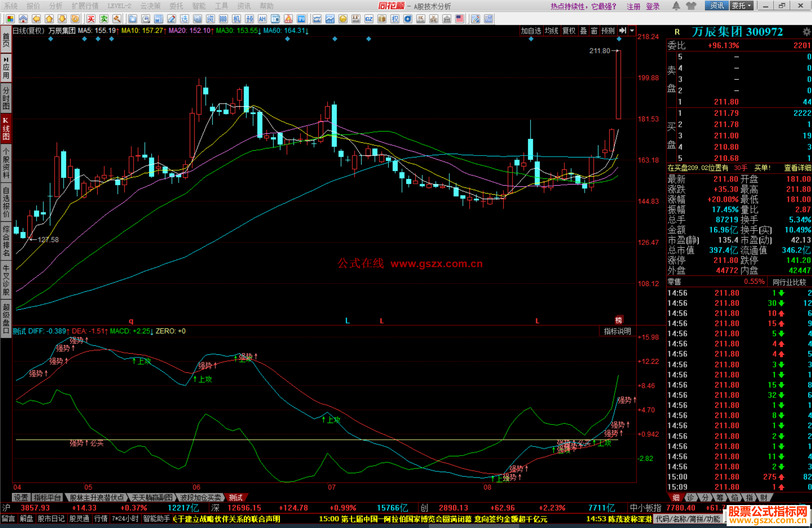Toggle the 叠 overlay chart button

(x=583, y=31)
